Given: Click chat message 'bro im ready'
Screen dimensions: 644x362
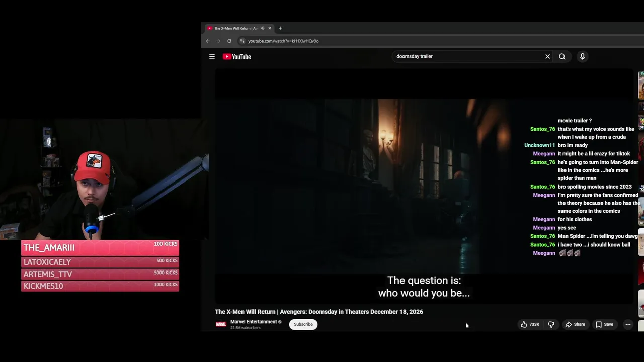Looking at the screenshot, I should (x=573, y=145).
